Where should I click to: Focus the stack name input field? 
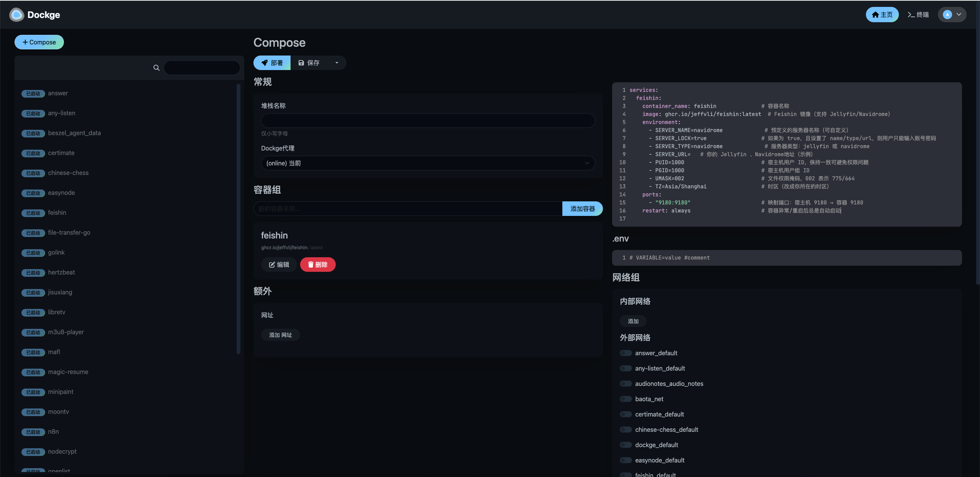click(428, 121)
